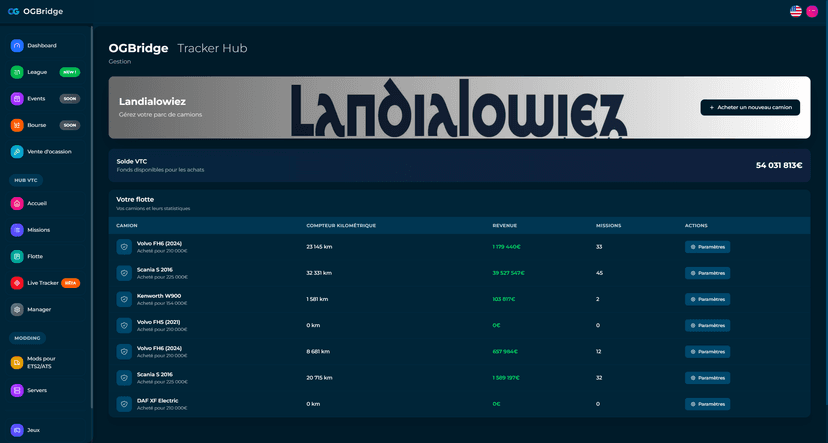This screenshot has height=443, width=828.
Task: Open the League trophy icon
Action: click(17, 72)
